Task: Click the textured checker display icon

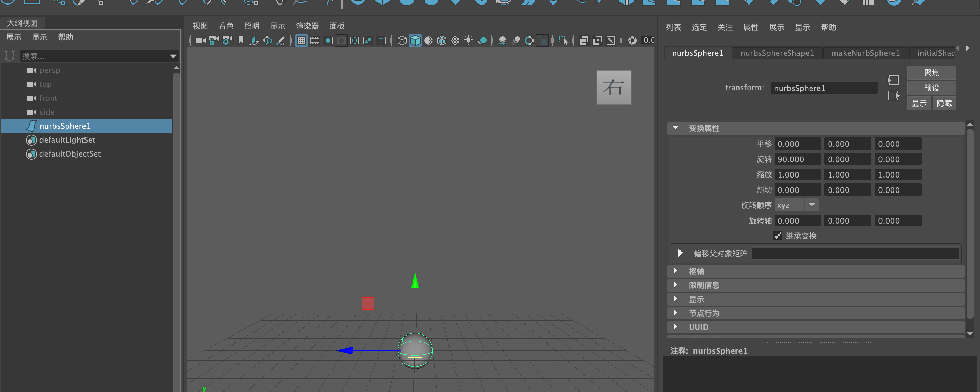Action: (x=455, y=40)
